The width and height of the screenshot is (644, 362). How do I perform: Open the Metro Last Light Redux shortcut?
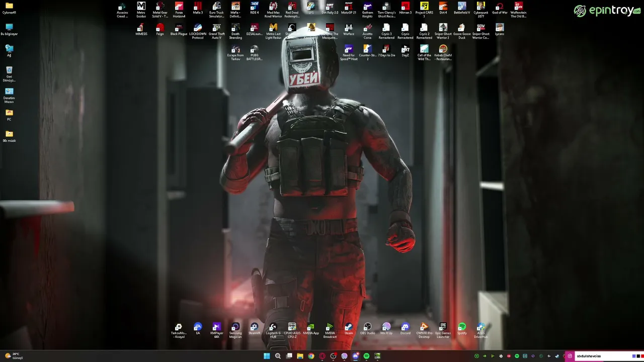[273, 31]
